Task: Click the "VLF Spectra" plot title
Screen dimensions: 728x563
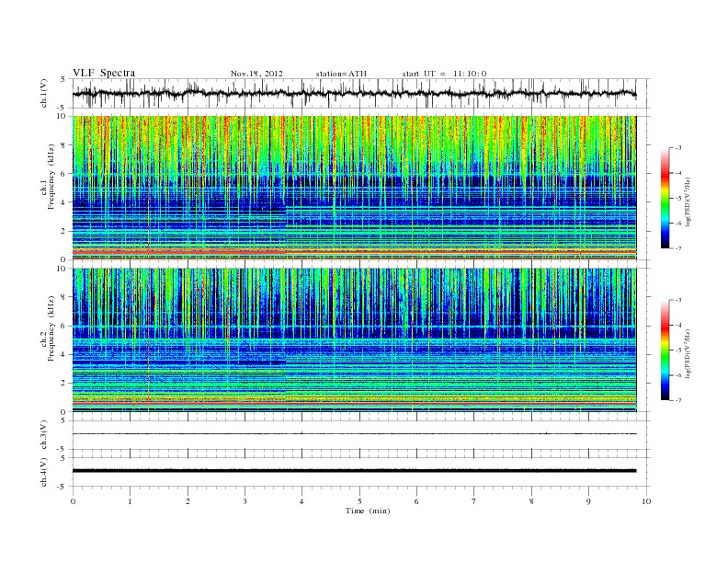Action: click(104, 73)
